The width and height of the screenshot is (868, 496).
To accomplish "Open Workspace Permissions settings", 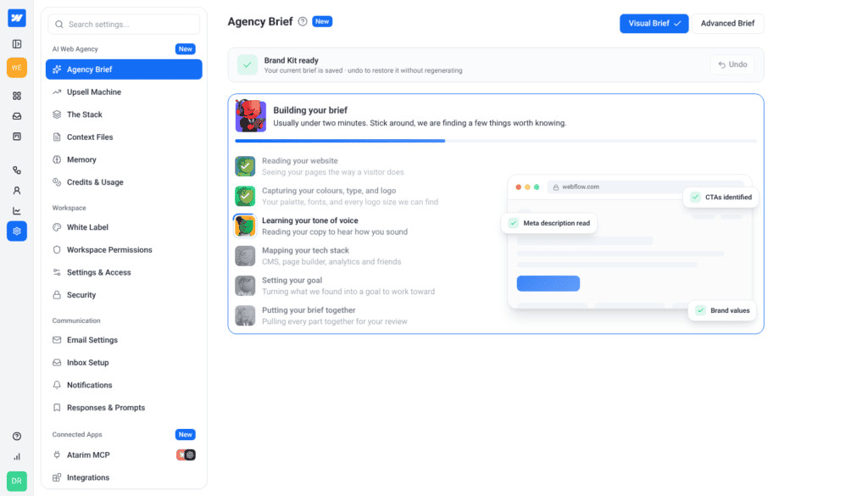I will pos(124,249).
